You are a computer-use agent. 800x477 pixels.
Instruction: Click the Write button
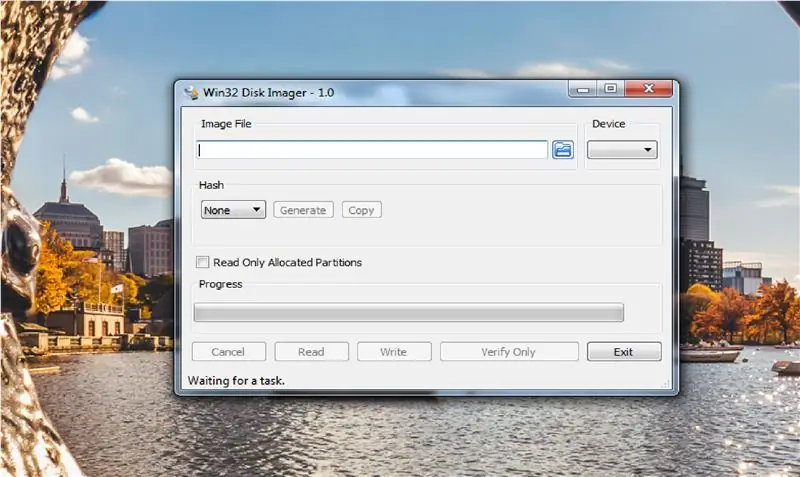pyautogui.click(x=394, y=352)
